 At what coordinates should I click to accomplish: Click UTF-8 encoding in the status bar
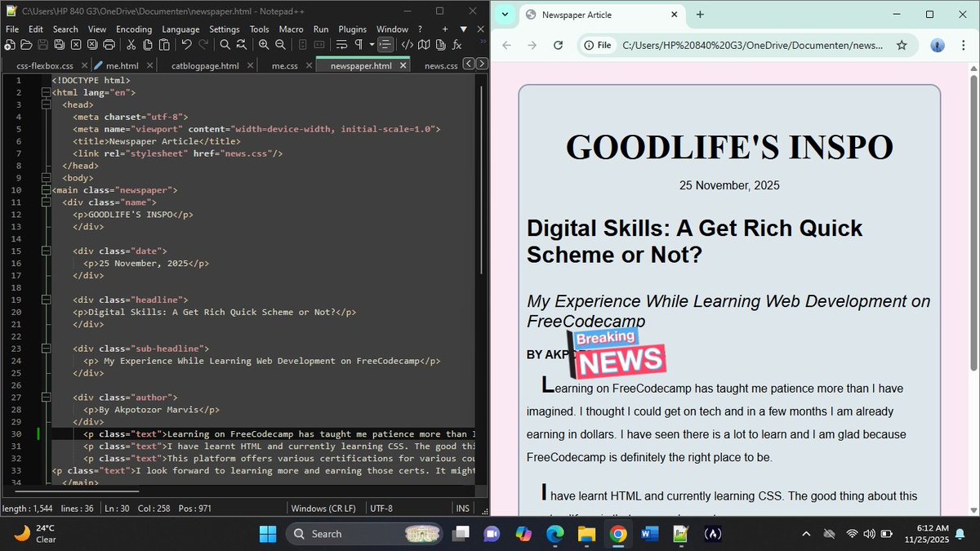381,509
